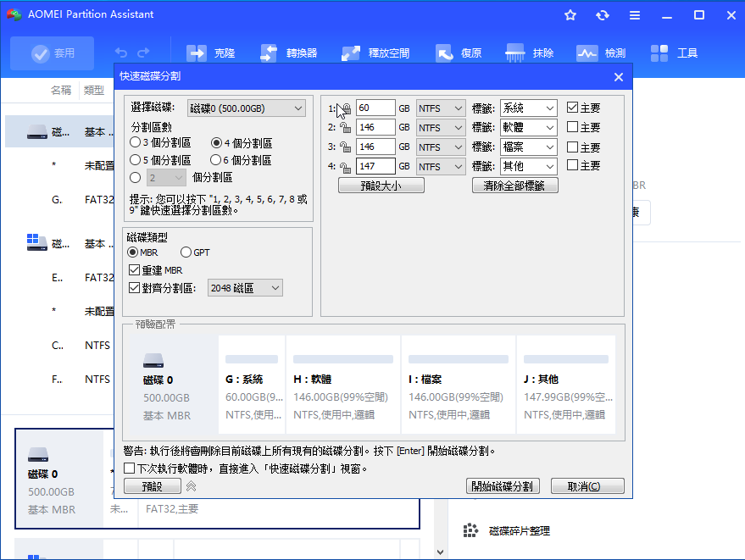
Task: Open file system dropdown for partition 4
Action: tap(441, 167)
